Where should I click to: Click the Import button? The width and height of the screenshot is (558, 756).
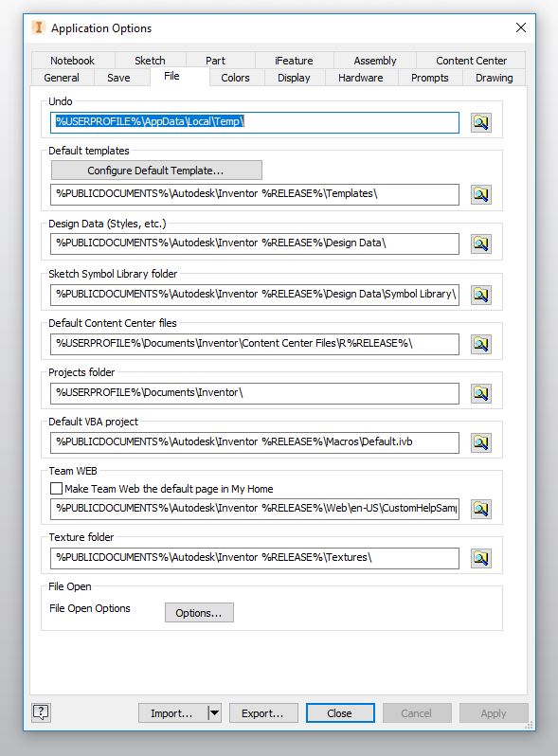click(x=173, y=713)
